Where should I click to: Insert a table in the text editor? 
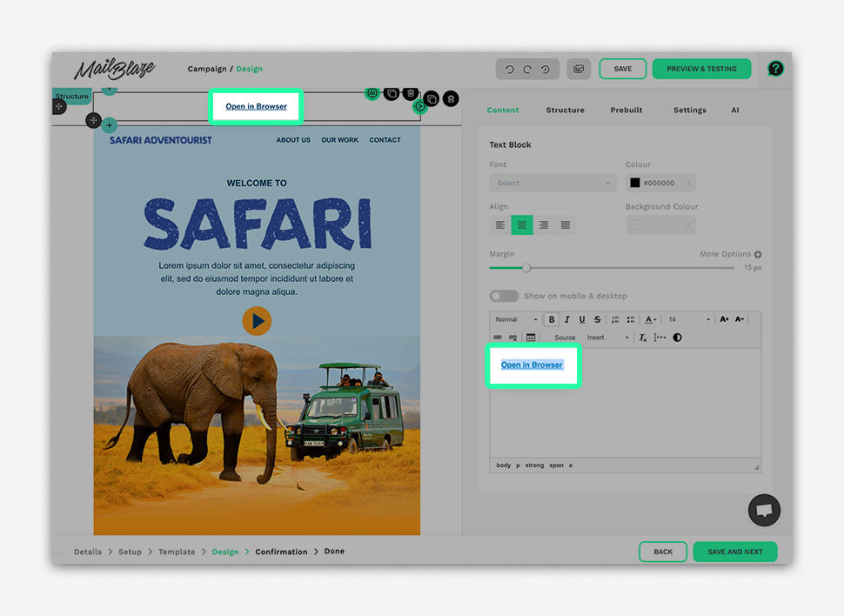coord(531,338)
